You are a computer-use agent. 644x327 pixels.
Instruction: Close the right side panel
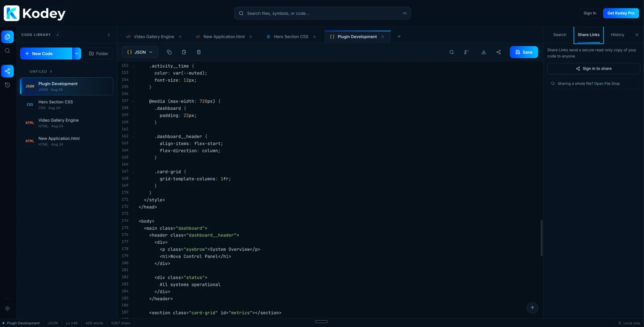[x=637, y=35]
